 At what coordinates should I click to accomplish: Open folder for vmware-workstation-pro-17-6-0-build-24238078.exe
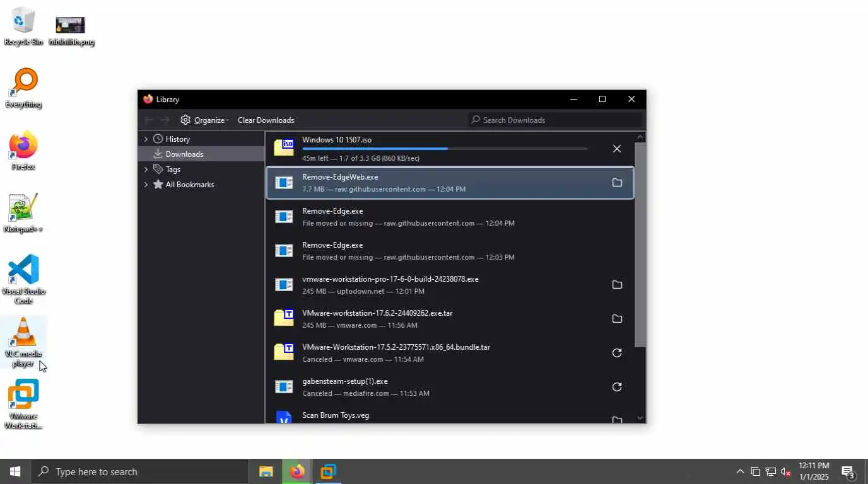(617, 285)
